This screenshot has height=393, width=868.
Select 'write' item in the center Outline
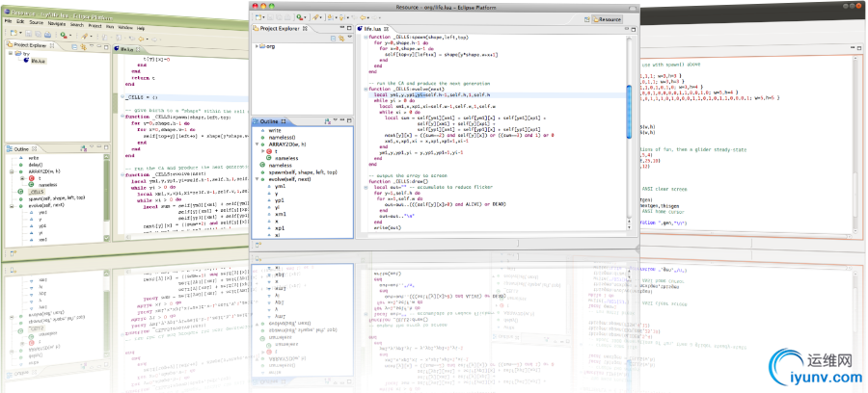[x=275, y=130]
